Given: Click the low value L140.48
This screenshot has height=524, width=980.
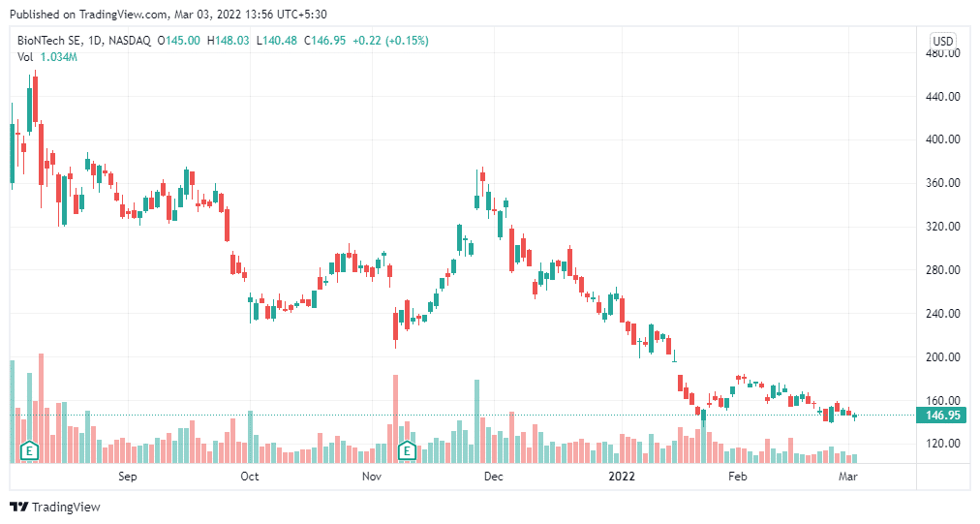Looking at the screenshot, I should pyautogui.click(x=277, y=41).
